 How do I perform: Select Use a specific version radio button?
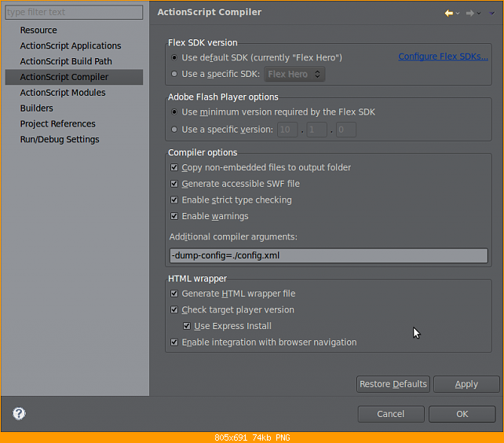tap(174, 130)
